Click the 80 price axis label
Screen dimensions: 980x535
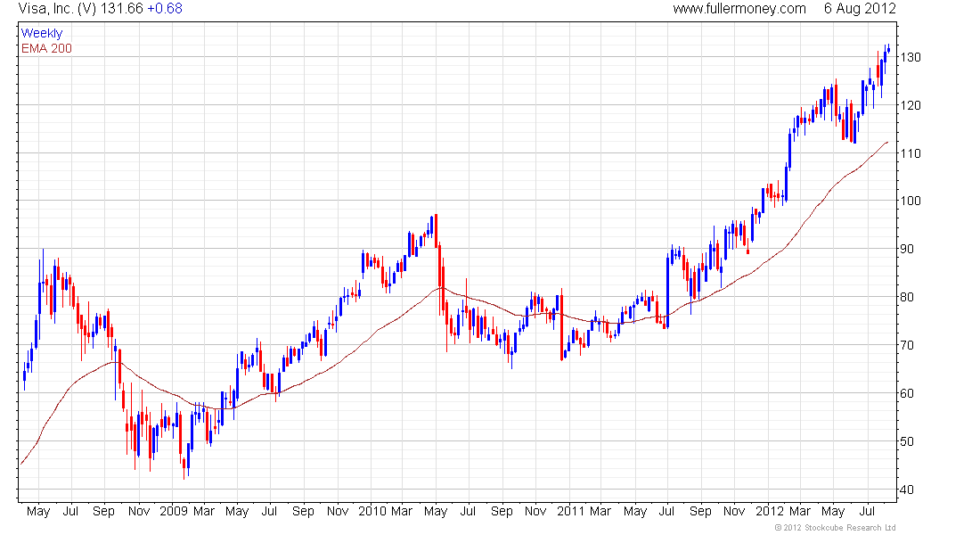click(907, 297)
